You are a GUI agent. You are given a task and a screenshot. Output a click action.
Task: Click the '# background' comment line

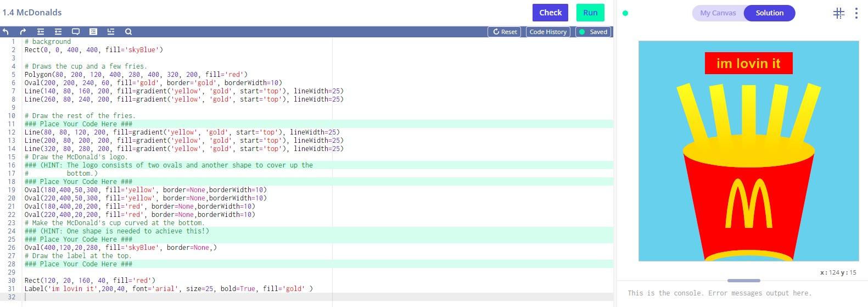[x=47, y=42]
